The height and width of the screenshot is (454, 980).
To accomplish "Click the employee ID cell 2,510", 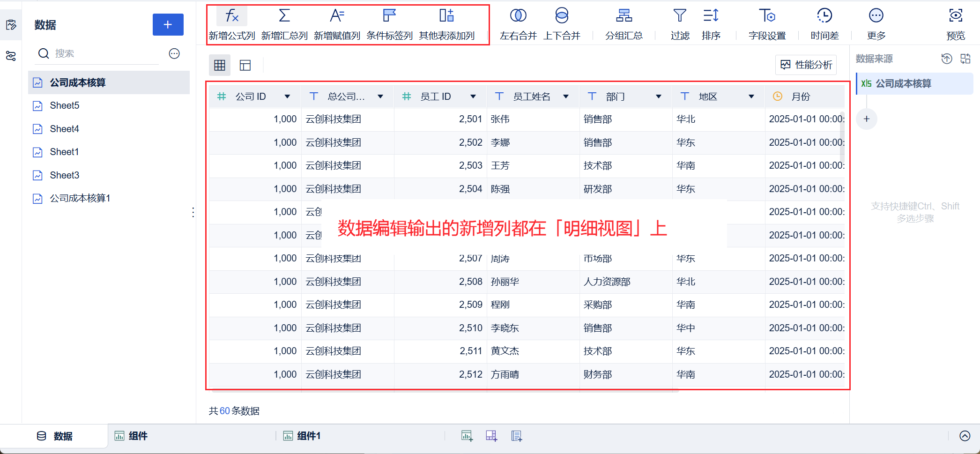I will 440,328.
